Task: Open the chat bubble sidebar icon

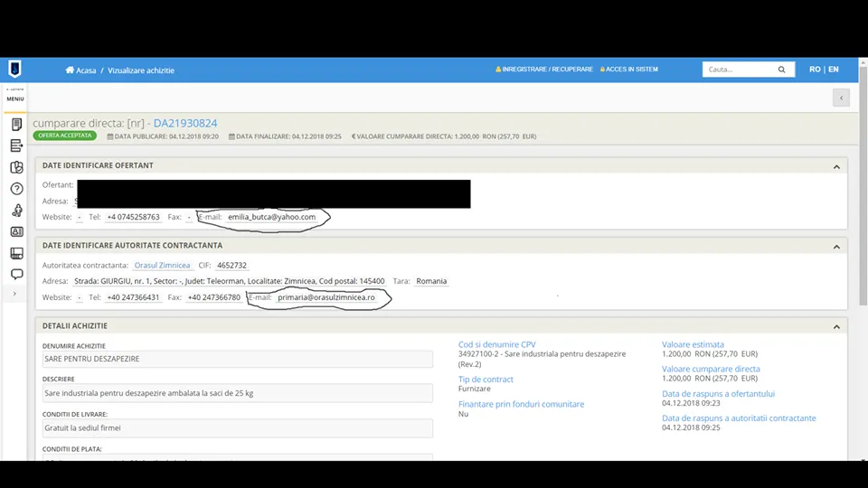Action: tap(16, 275)
